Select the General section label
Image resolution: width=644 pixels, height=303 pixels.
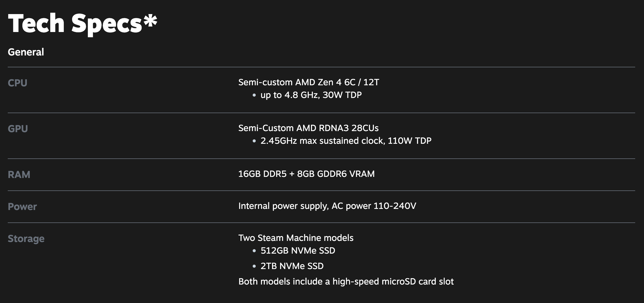26,52
